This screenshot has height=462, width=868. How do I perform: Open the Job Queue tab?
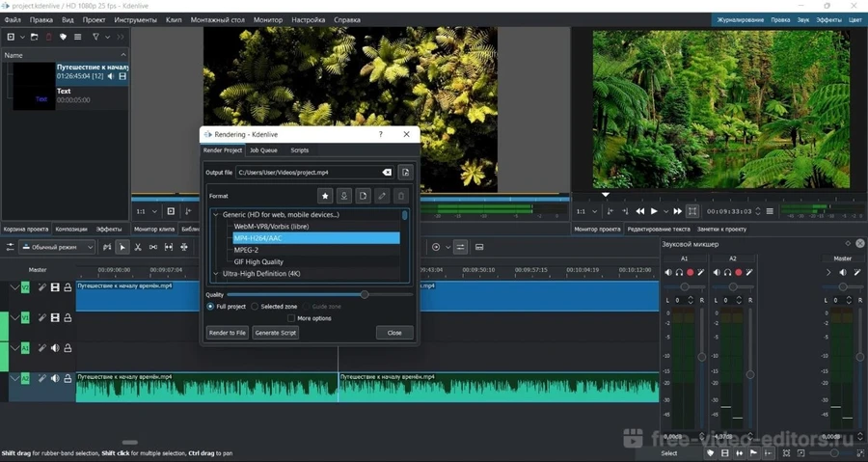[x=263, y=150]
